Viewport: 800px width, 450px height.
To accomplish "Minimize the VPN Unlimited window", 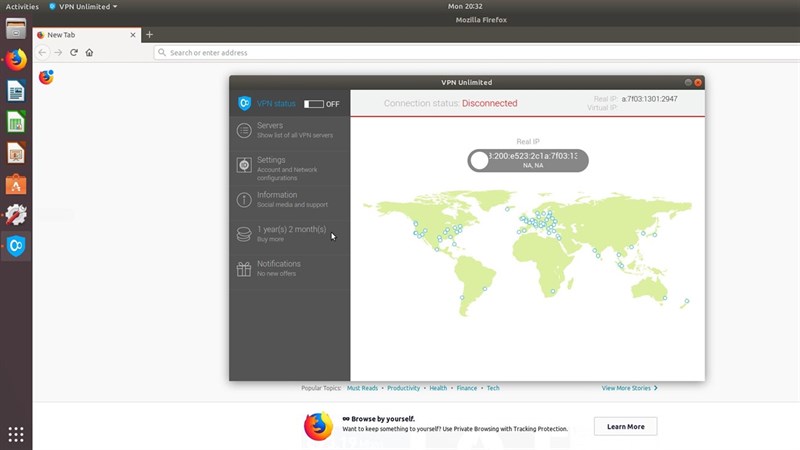I will click(x=688, y=82).
